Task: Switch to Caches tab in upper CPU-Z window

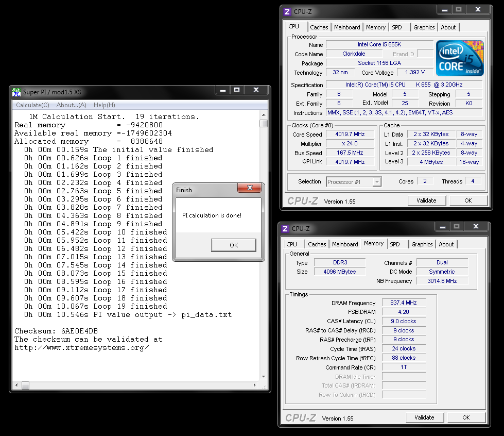Action: point(319,27)
